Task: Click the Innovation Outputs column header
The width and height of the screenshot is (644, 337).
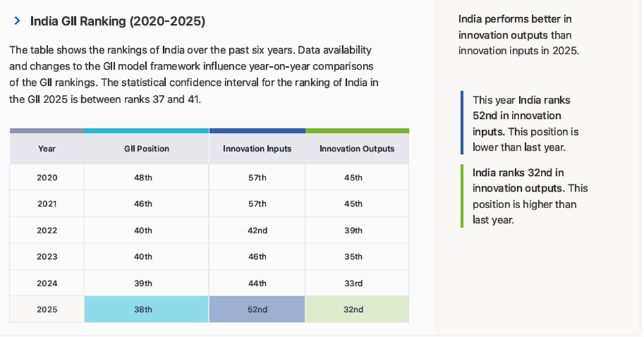Action: [357, 149]
